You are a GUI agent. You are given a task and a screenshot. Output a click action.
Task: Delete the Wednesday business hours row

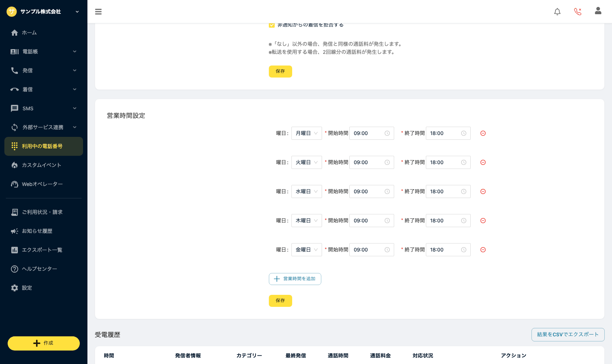click(x=483, y=191)
